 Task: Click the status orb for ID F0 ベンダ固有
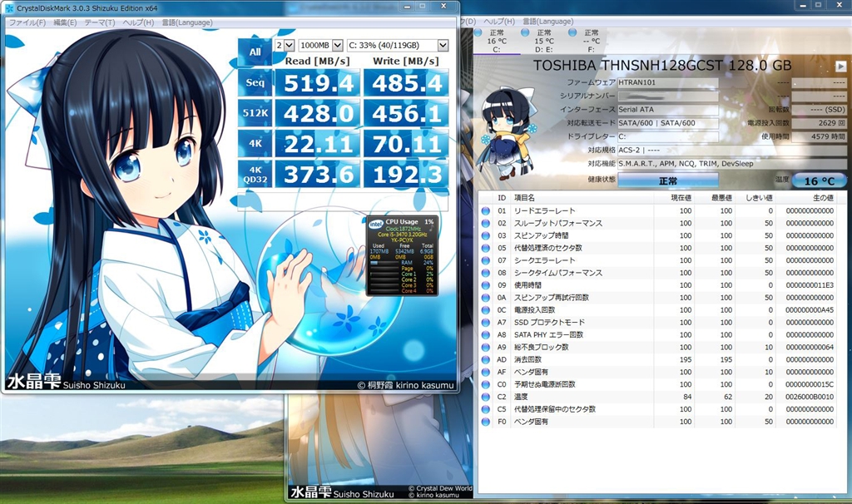click(x=486, y=422)
